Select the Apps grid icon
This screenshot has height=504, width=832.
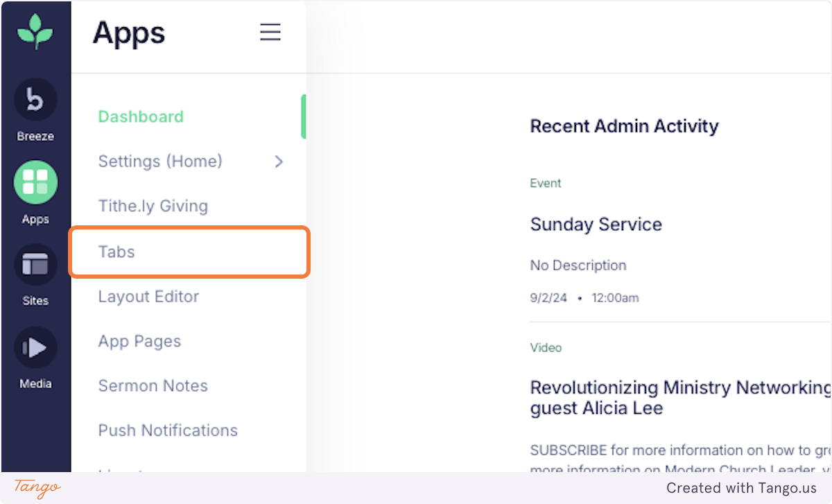coord(35,182)
